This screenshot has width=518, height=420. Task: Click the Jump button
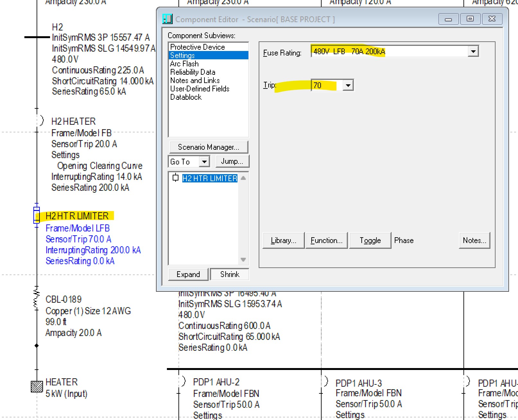point(232,161)
